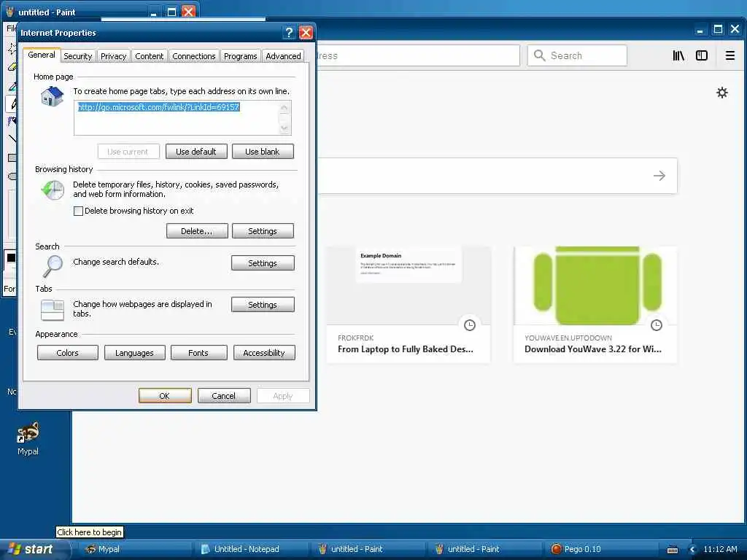The image size is (747, 560).
Task: Open new tab page settings gear
Action: click(722, 93)
